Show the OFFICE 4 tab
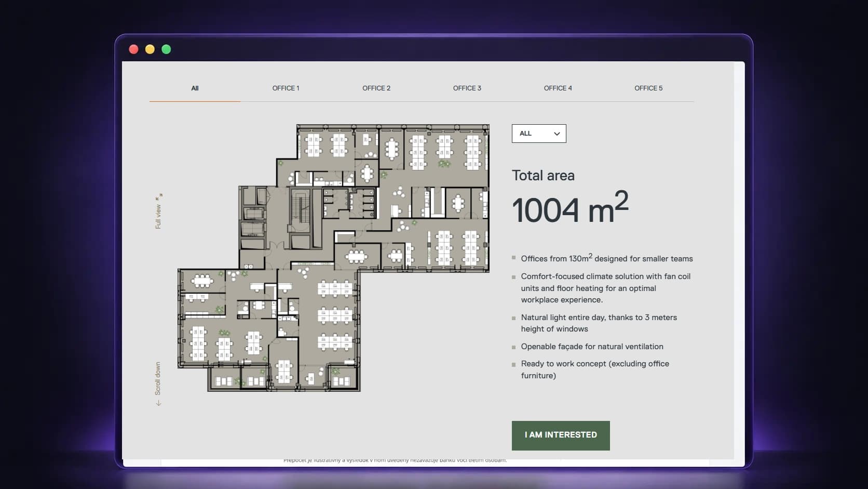Image resolution: width=868 pixels, height=489 pixels. point(558,88)
